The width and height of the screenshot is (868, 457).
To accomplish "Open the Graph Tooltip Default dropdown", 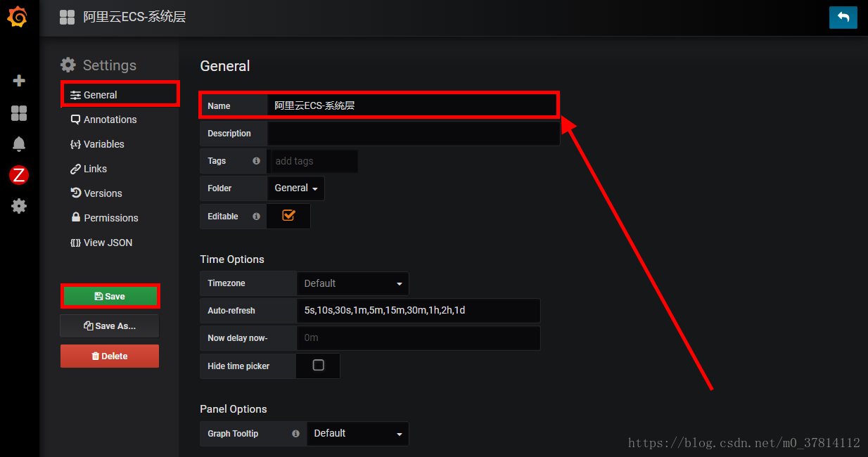I will [357, 434].
